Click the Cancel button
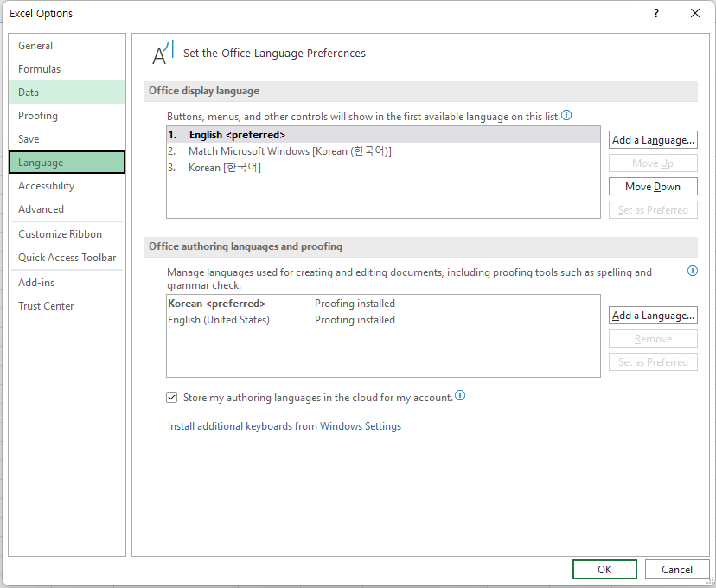 click(x=677, y=569)
